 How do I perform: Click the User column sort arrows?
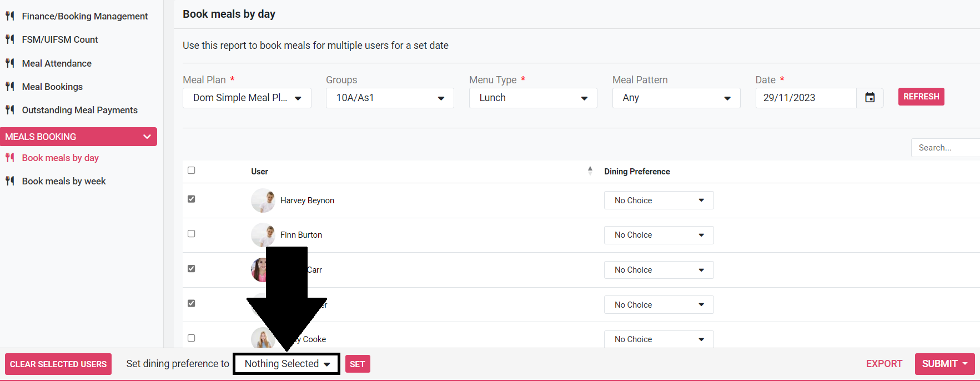click(x=590, y=171)
